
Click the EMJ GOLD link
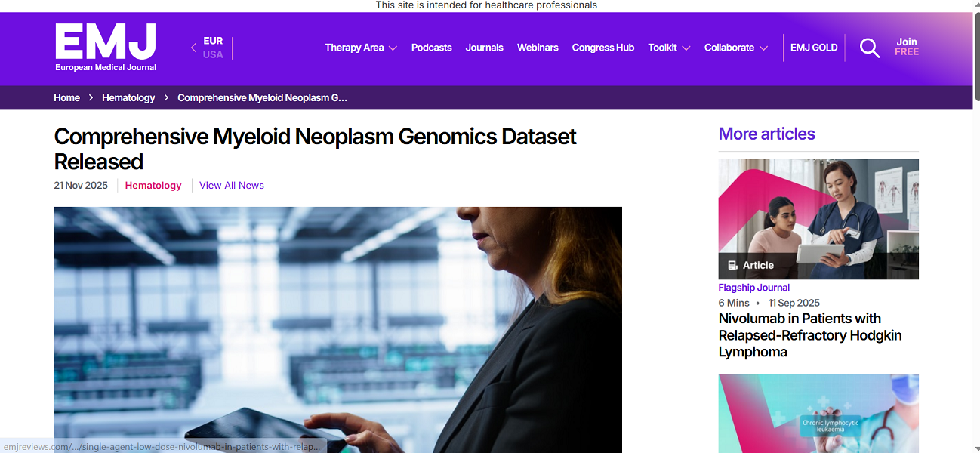tap(814, 48)
